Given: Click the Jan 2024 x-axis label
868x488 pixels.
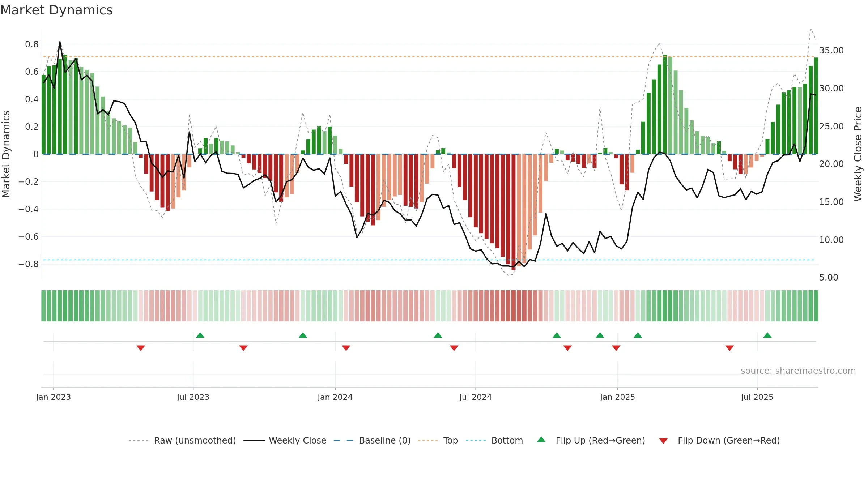Looking at the screenshot, I should (335, 397).
